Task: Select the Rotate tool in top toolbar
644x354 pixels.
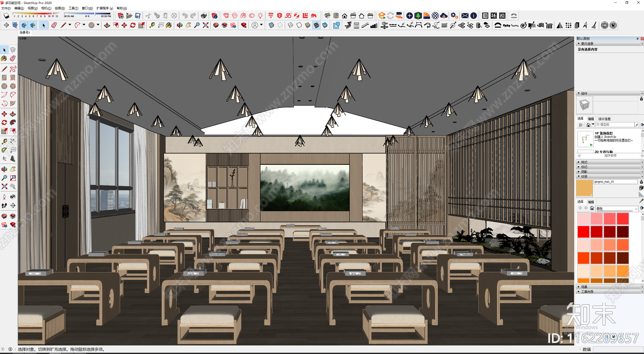Action: click(x=132, y=25)
